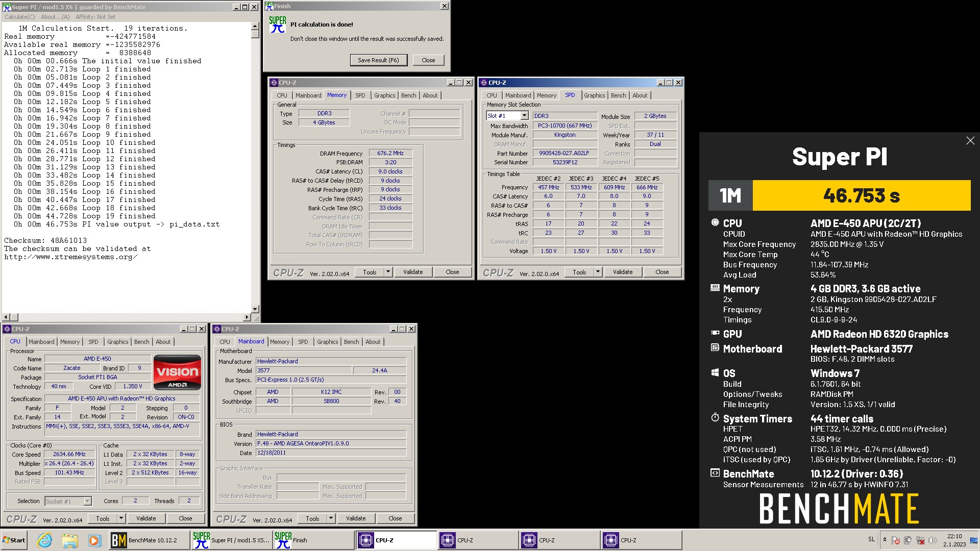Click the 46.753 s result banner
This screenshot has width=980, height=551.
862,195
